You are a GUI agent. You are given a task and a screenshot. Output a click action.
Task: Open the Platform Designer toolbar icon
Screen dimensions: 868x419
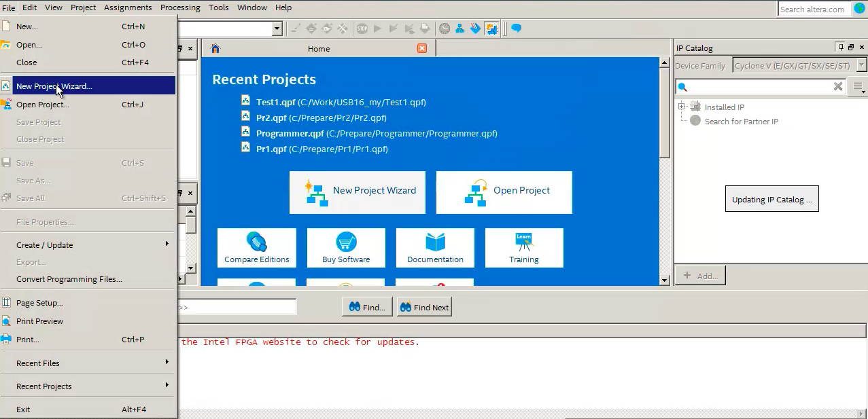point(460,29)
